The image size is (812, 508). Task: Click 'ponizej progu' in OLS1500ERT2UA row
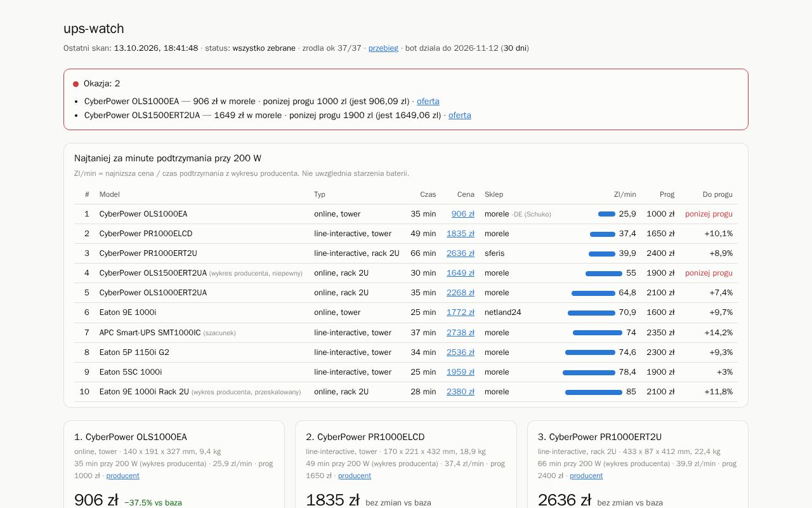coord(709,273)
